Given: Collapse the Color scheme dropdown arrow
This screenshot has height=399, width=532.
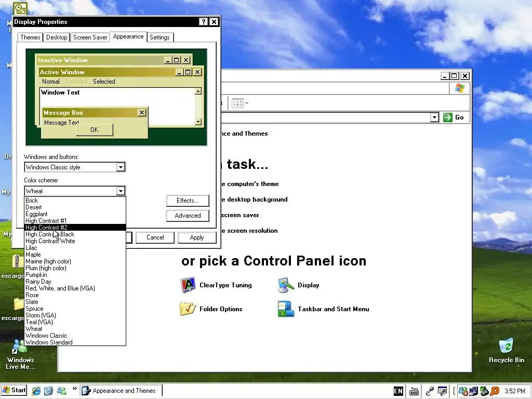Looking at the screenshot, I should pos(121,191).
